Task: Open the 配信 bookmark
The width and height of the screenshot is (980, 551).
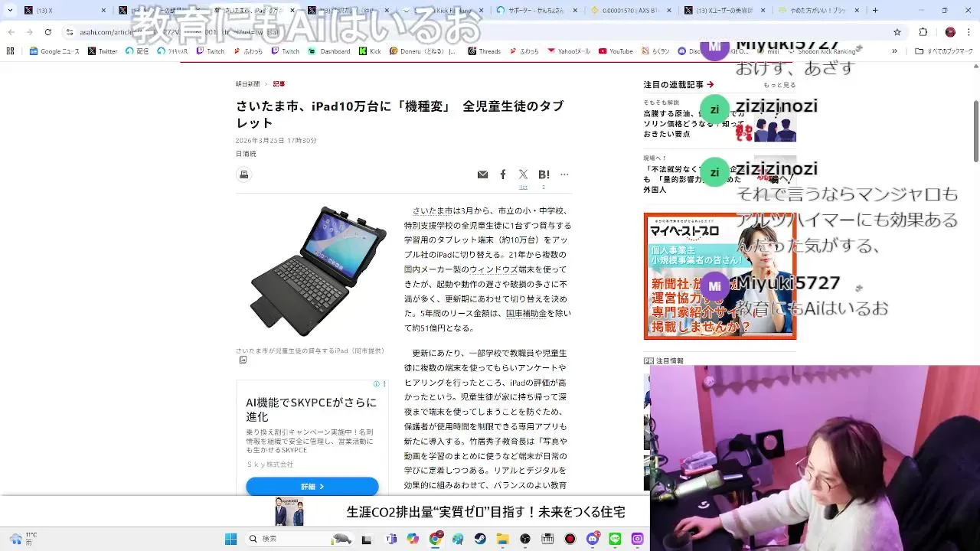Action: tap(137, 51)
